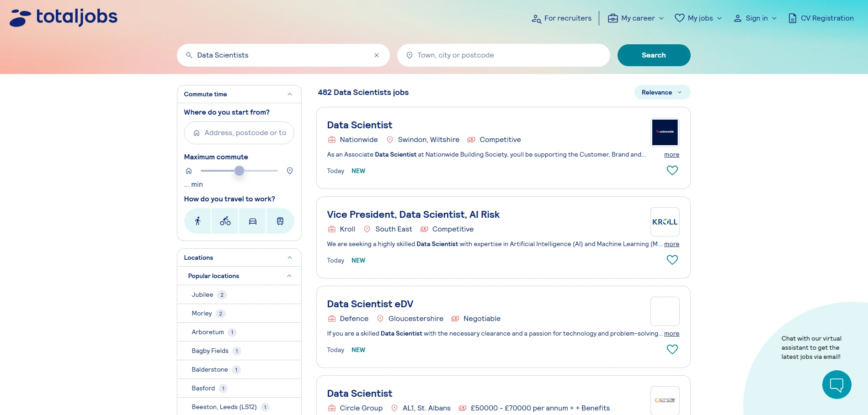Click the Nationwide company logo
The image size is (868, 415).
(x=665, y=132)
